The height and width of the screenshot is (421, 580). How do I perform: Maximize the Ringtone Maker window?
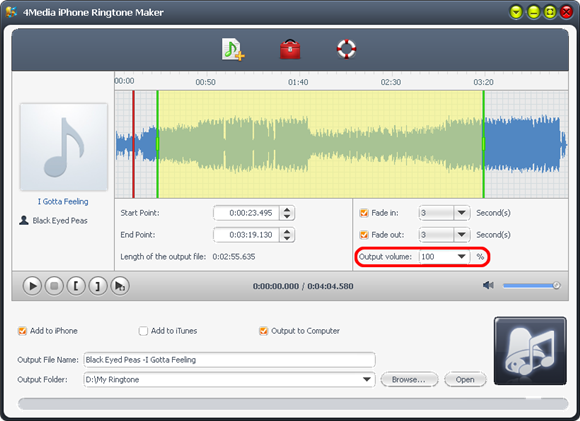click(x=550, y=12)
